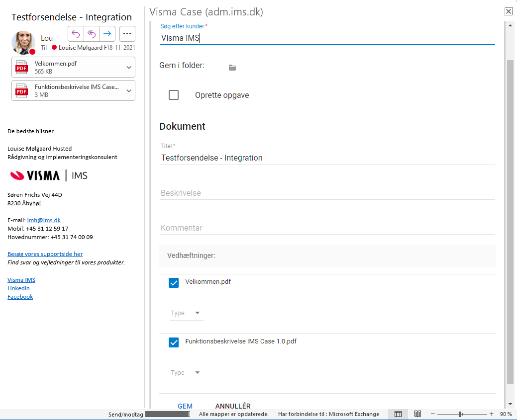Click the GEM save button
The height and width of the screenshot is (420, 517).
pyautogui.click(x=185, y=406)
